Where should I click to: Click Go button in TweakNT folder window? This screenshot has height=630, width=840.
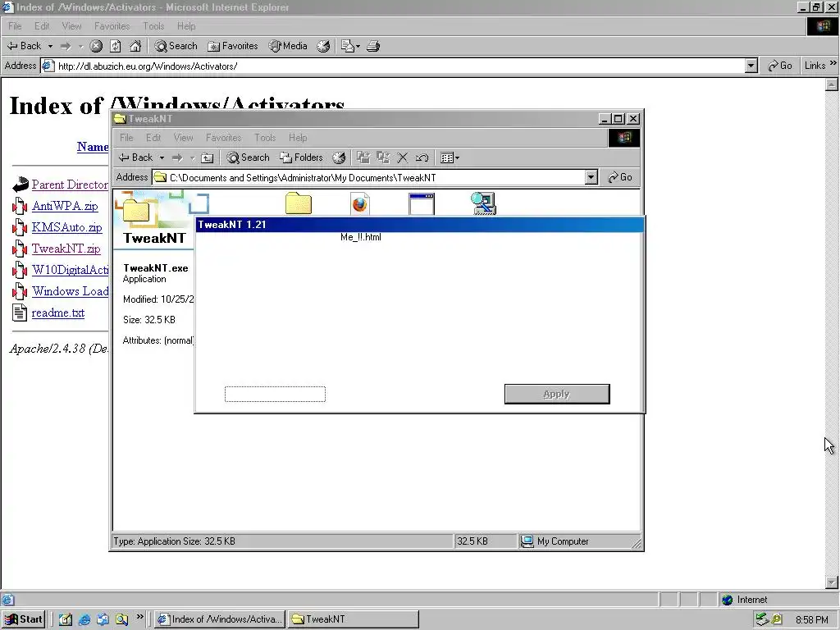620,177
